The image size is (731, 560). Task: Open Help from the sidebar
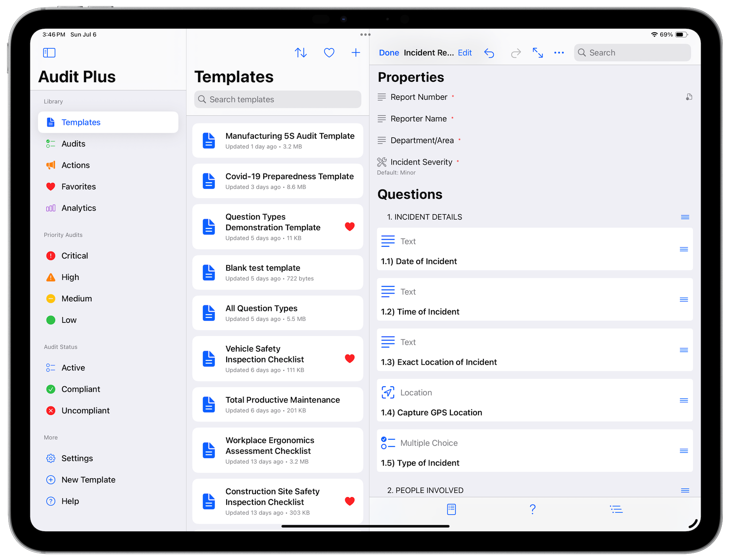tap(108, 501)
